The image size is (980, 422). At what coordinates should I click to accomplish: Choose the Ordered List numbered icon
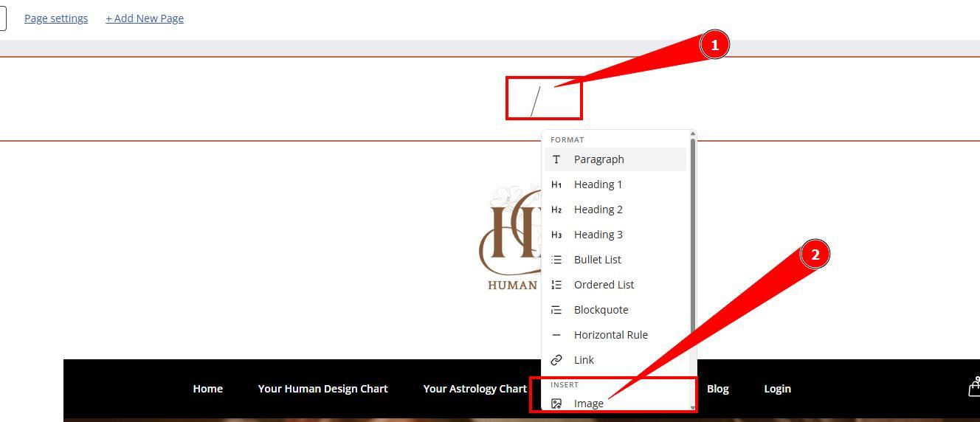556,285
